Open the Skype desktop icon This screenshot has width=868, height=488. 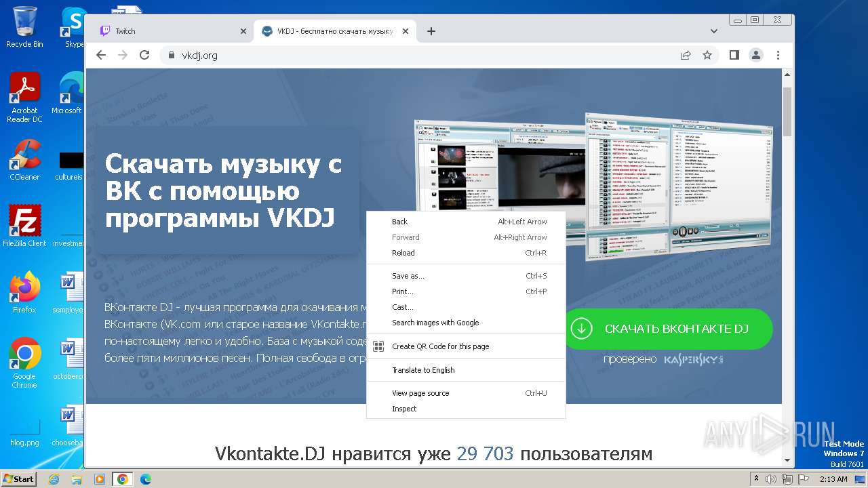point(73,27)
